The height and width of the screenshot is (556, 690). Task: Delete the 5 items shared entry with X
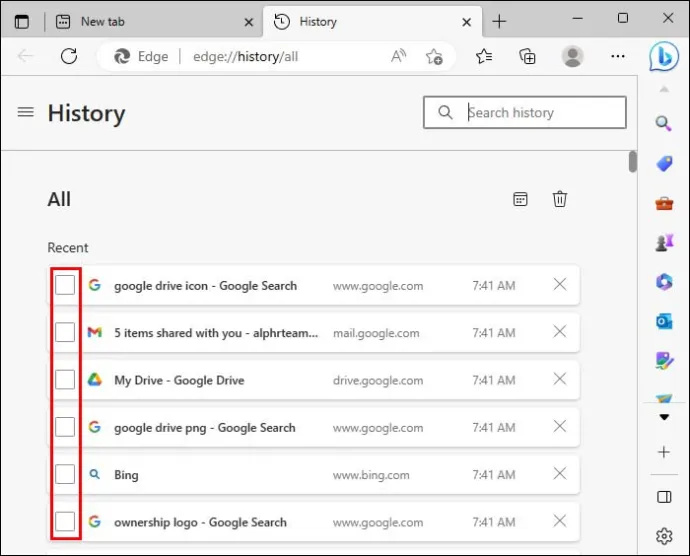click(560, 331)
